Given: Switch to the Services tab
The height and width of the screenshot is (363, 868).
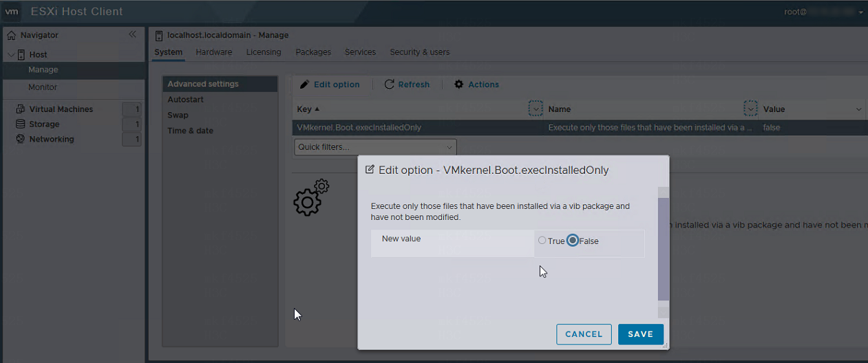Looking at the screenshot, I should (360, 52).
